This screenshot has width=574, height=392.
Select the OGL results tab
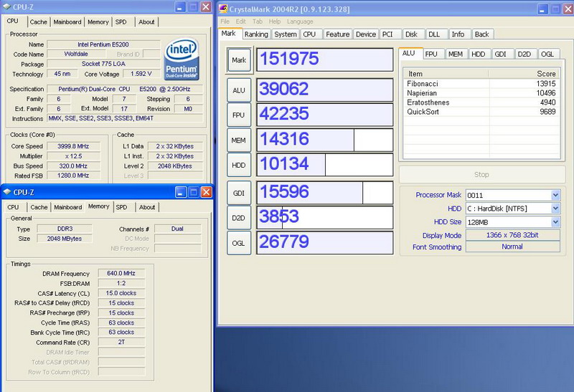(x=548, y=54)
